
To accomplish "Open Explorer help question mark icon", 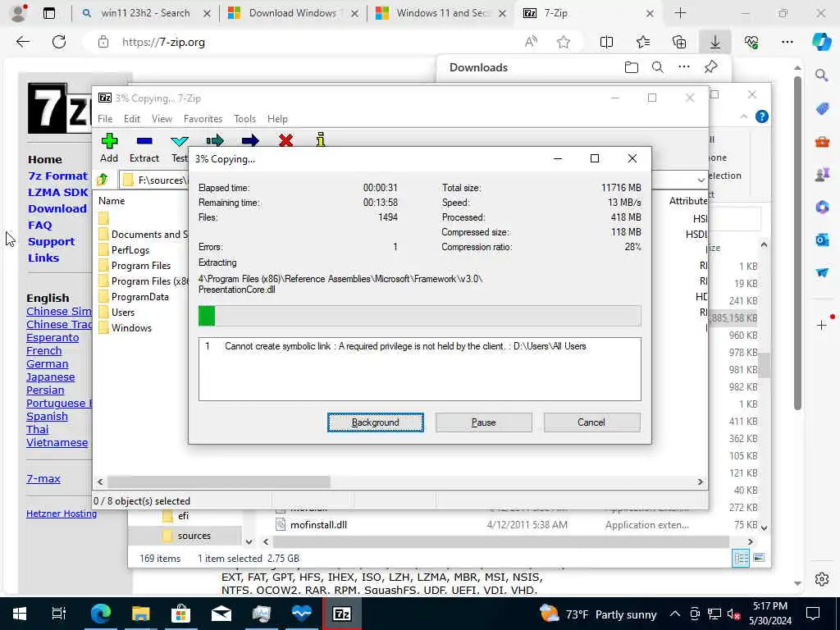I will click(x=762, y=116).
